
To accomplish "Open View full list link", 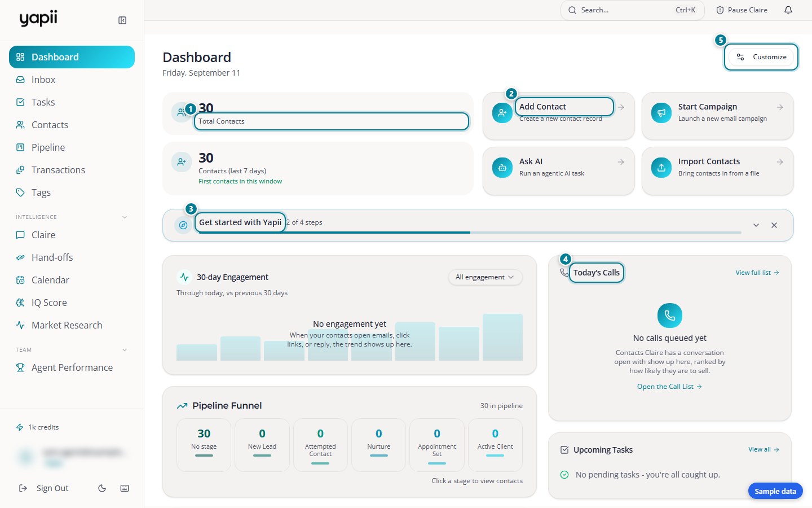I will pyautogui.click(x=757, y=273).
